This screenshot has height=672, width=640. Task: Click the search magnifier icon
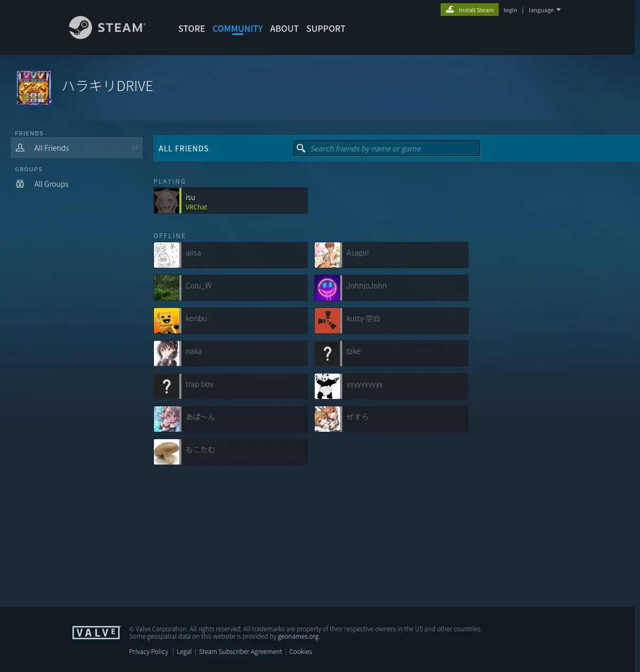coord(301,148)
